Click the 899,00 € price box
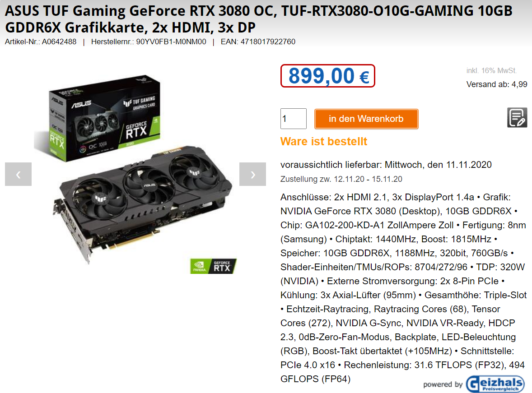The width and height of the screenshot is (532, 393). [328, 76]
